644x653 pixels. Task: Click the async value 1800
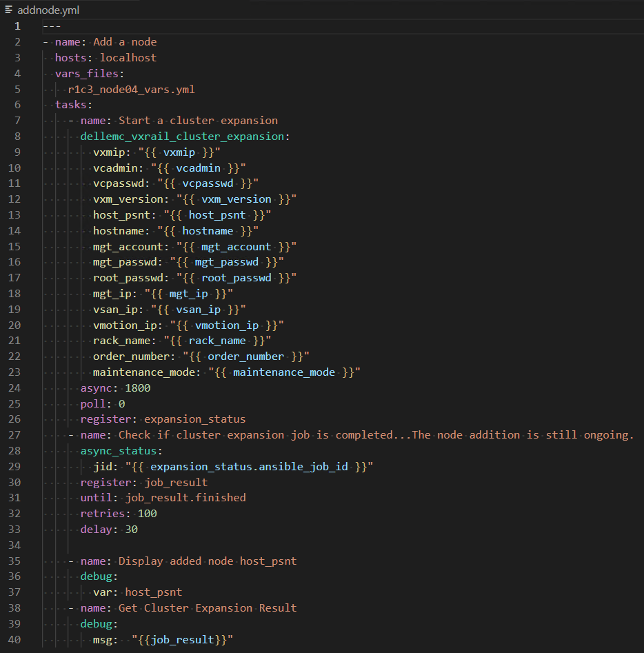[137, 388]
